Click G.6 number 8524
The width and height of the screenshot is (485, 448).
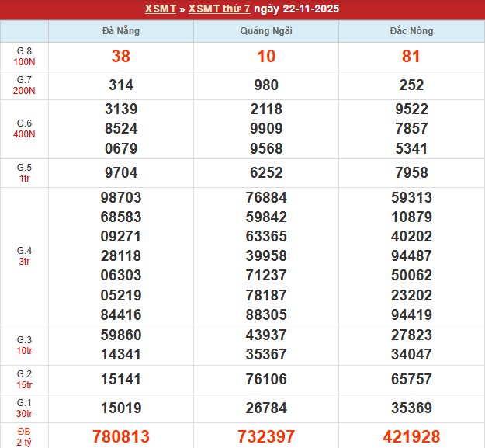coord(121,128)
